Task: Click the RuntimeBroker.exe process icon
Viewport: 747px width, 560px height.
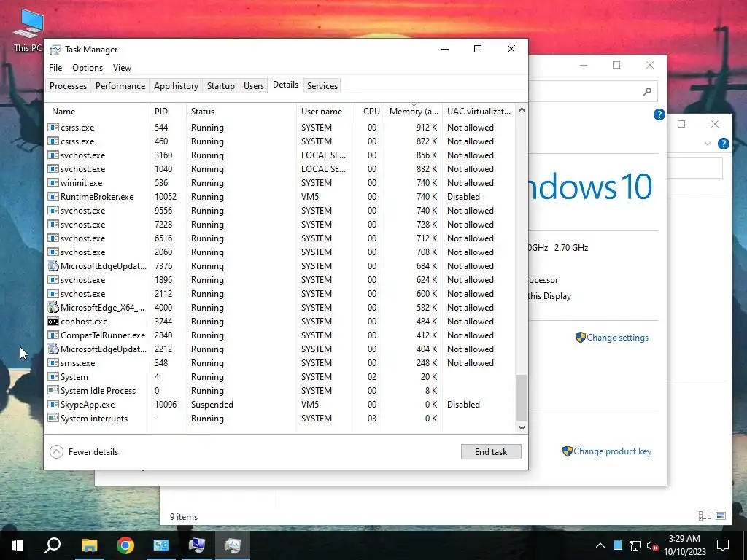Action: point(53,197)
